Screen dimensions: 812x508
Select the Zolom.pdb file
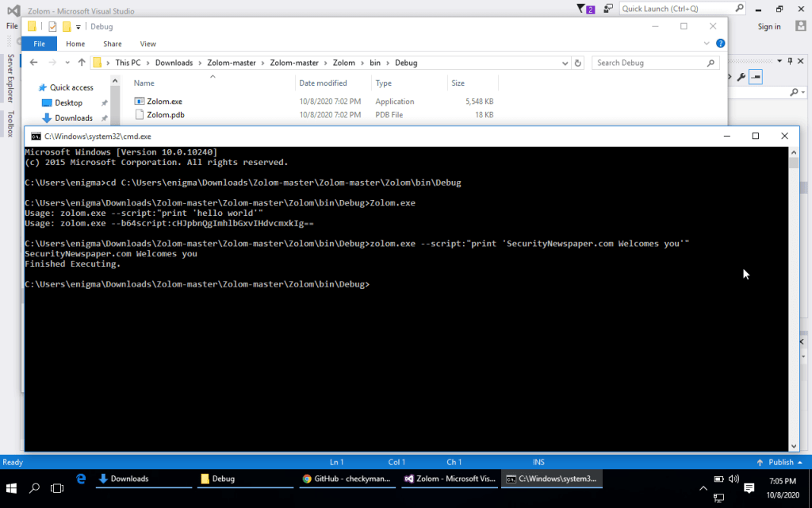(x=165, y=115)
